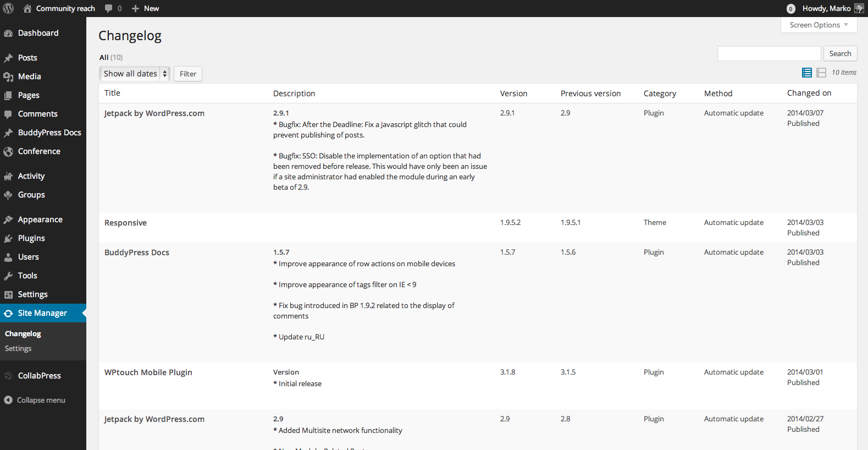Click the 2014/03/07 date cell
The image size is (868, 450).
click(x=805, y=113)
